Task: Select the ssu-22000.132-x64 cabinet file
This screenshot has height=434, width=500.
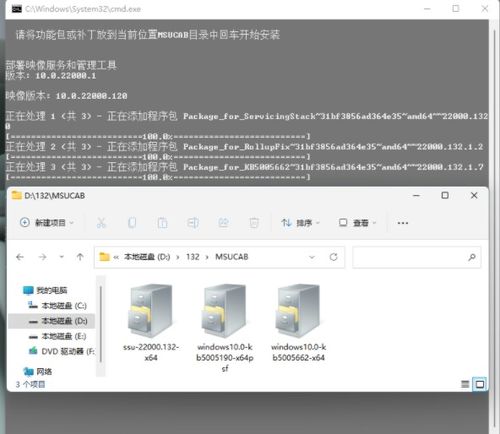Action: point(151,323)
